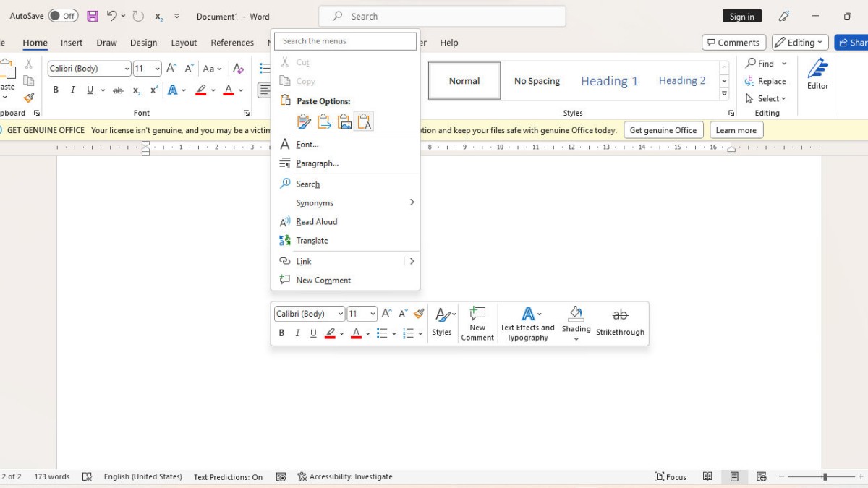
Task: Click the Get genuine Office button
Action: 663,130
